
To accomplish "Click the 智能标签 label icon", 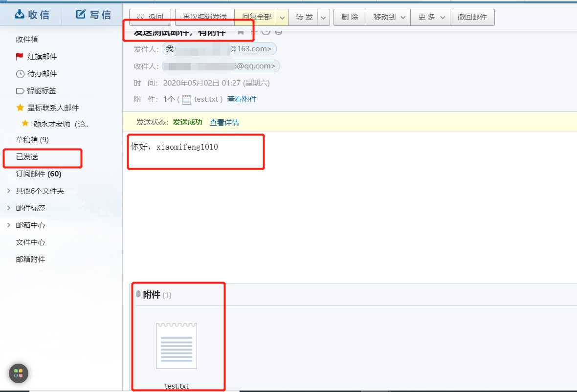I will [x=19, y=90].
